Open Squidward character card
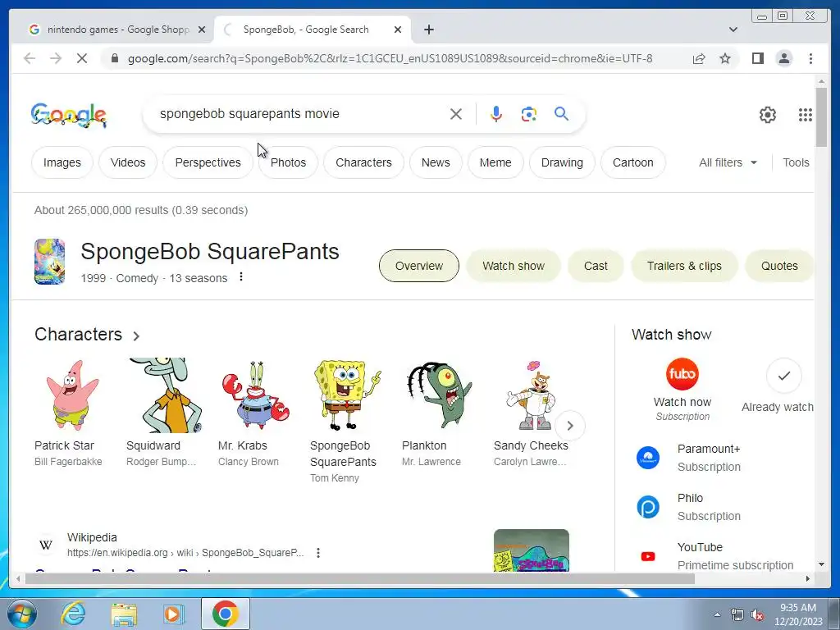The width and height of the screenshot is (840, 630). click(x=164, y=413)
